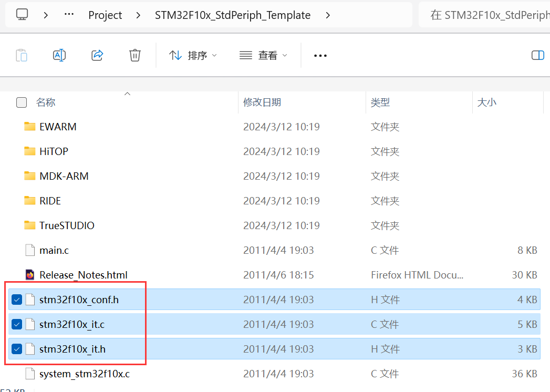
Task: Click the Firefox icon of Release_Notes.html
Action: (x=30, y=275)
